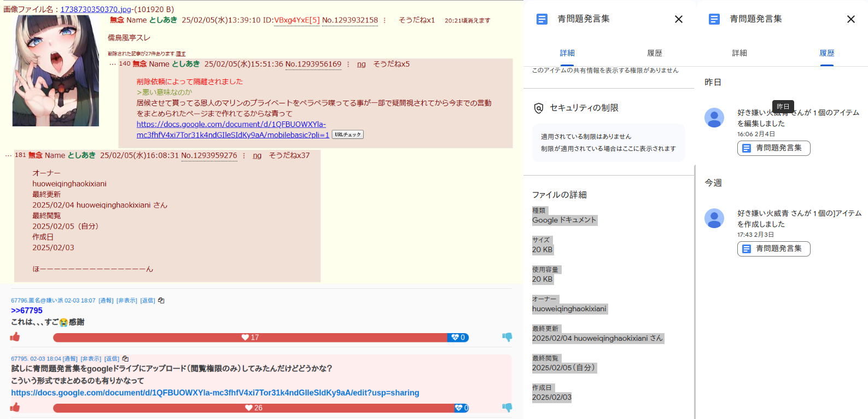Thumbs-up comment 67796
The image size is (868, 419).
(x=15, y=337)
